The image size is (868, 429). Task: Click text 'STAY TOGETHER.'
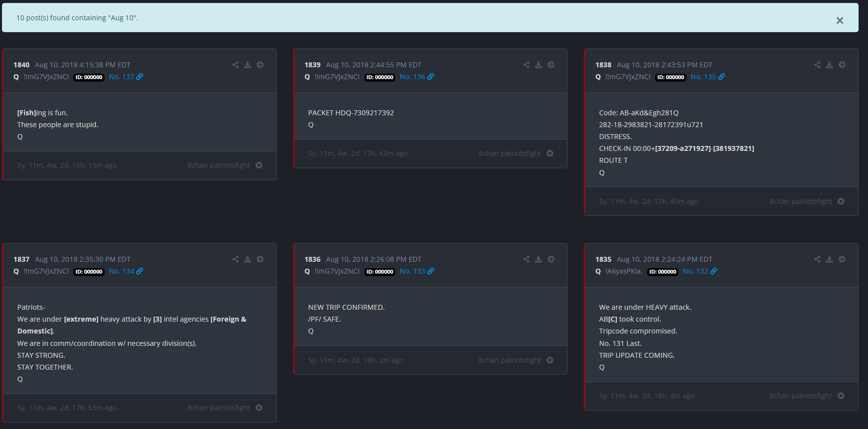point(45,367)
